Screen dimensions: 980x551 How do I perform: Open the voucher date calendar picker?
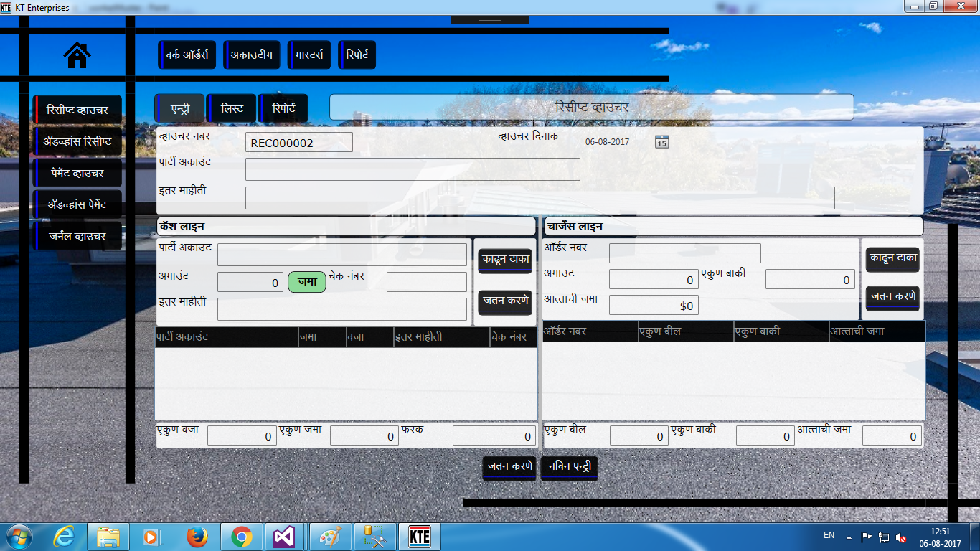661,142
